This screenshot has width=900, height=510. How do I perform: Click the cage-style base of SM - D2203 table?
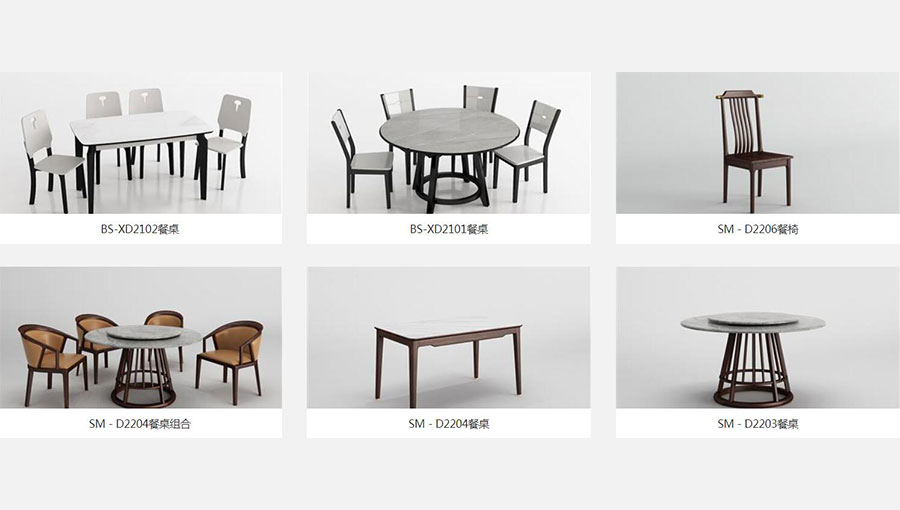point(753,368)
